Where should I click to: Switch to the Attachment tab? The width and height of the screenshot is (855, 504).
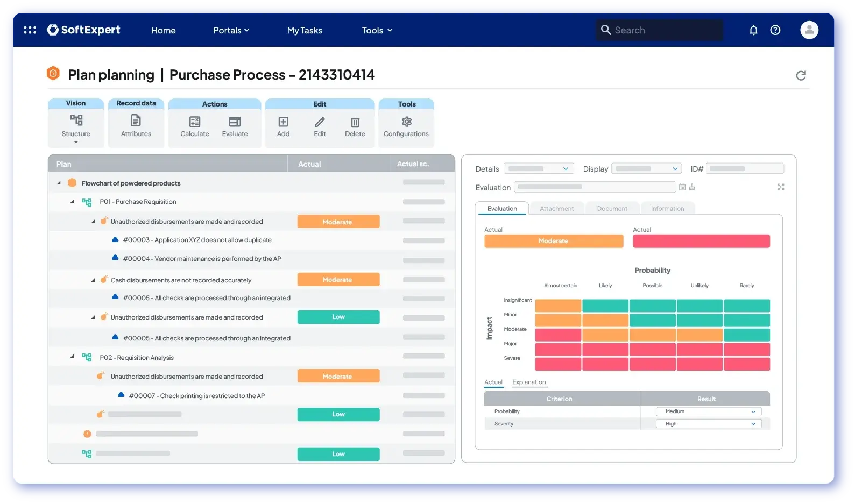(x=556, y=209)
